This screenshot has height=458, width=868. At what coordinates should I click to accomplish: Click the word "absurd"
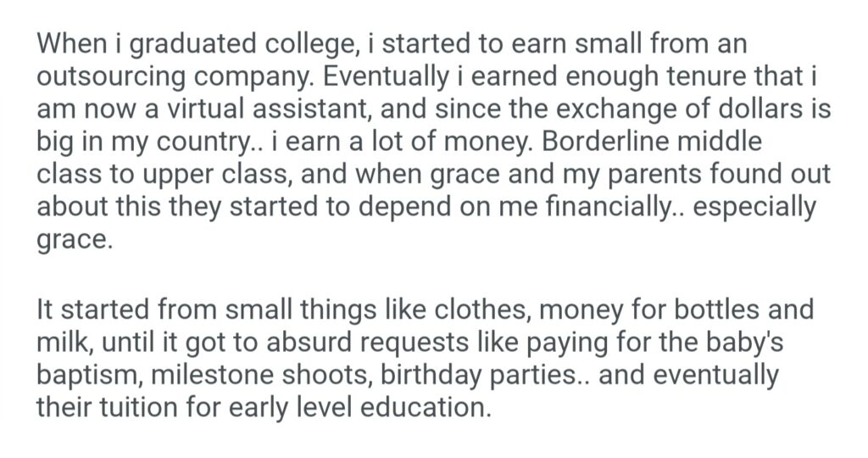coord(294,342)
